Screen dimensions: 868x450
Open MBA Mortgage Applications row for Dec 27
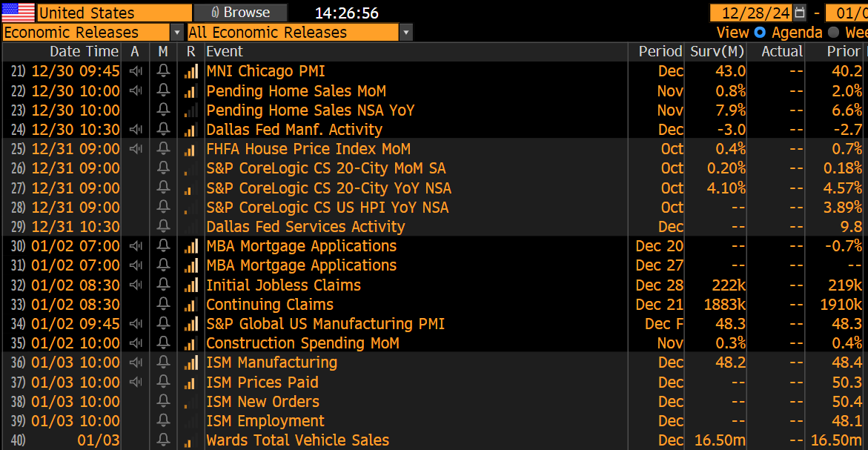pyautogui.click(x=301, y=265)
